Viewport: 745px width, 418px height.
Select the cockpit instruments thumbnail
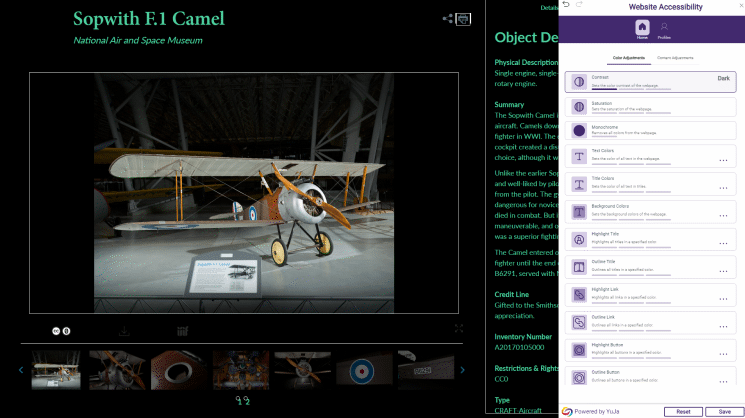pyautogui.click(x=241, y=370)
